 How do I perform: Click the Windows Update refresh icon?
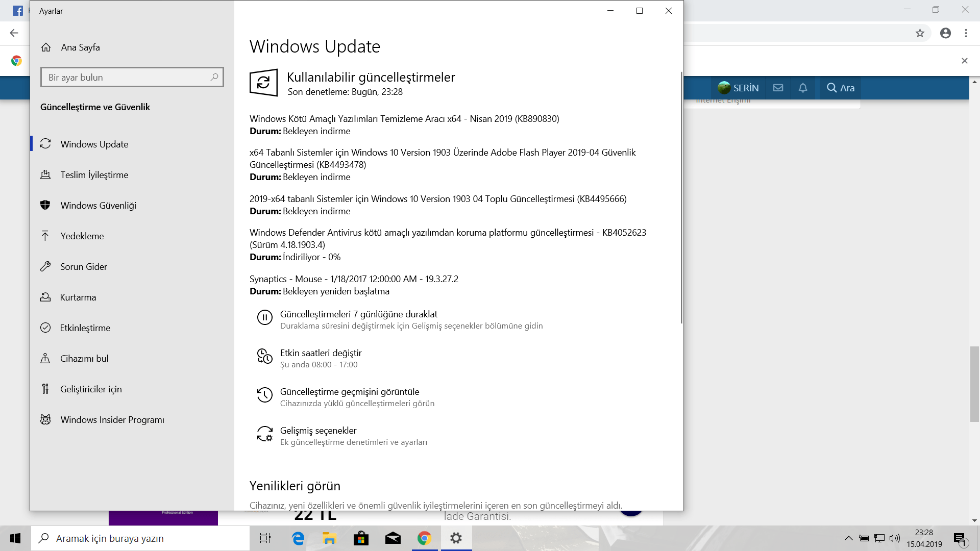pos(263,83)
